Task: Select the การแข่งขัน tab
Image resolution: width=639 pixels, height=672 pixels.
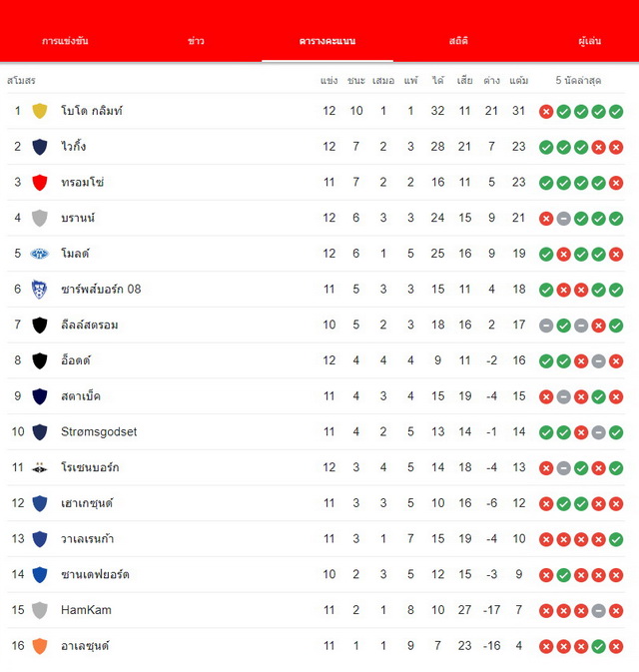Action: click(65, 41)
